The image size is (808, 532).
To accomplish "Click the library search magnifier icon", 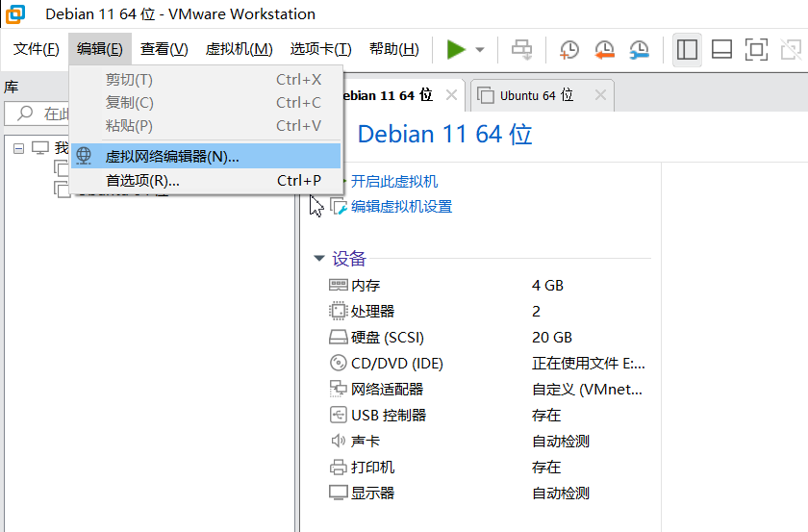I will (25, 113).
